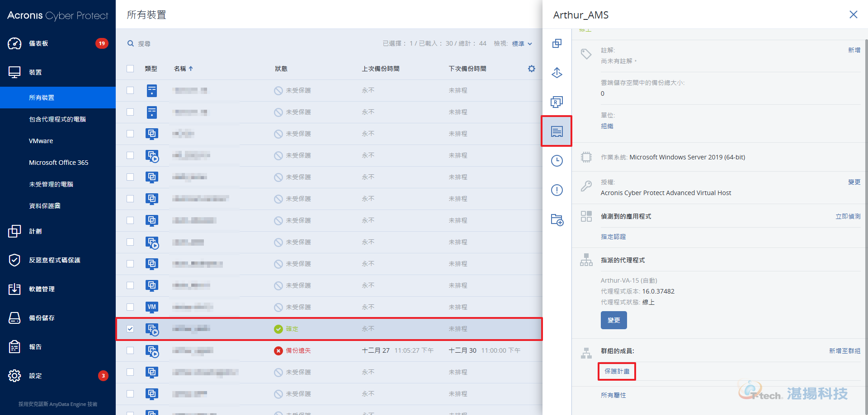Screen dimensions: 868x415
Task: Open Microsoft Office 365 in the sidebar
Action: (x=58, y=163)
